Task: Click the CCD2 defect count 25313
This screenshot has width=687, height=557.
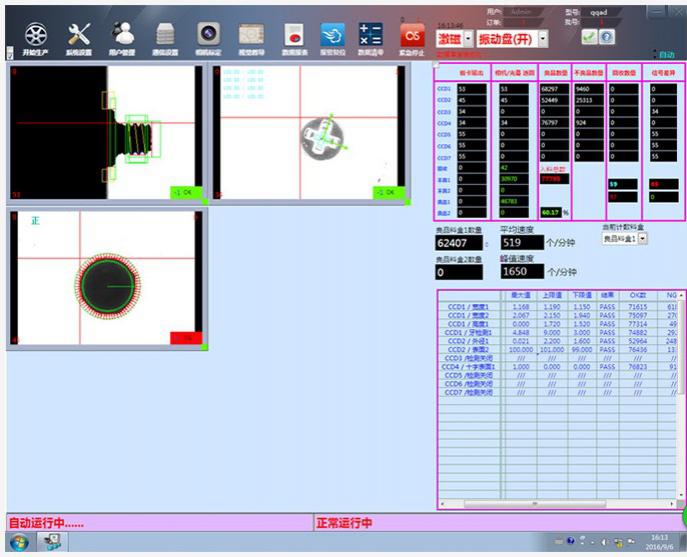Action: 588,100
